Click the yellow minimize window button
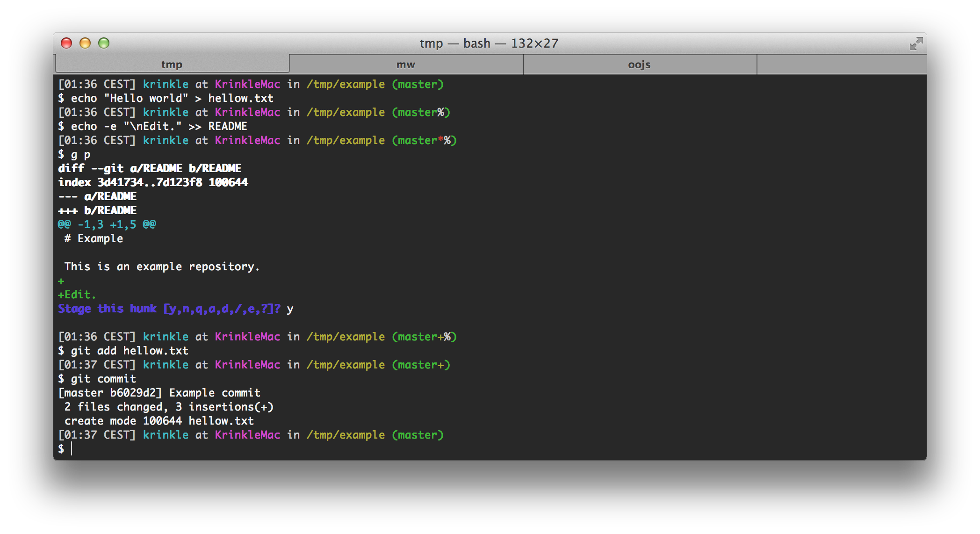This screenshot has height=534, width=980. click(85, 43)
